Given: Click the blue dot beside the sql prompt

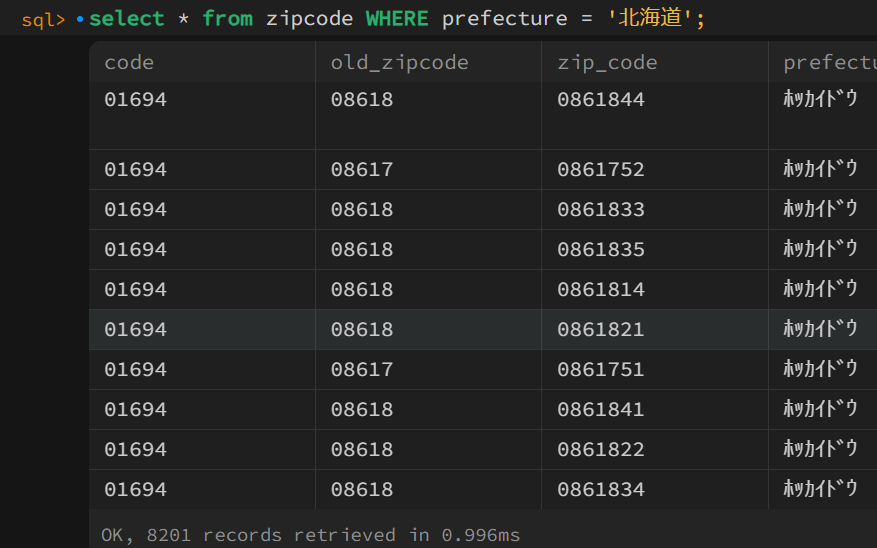Looking at the screenshot, I should pos(80,19).
